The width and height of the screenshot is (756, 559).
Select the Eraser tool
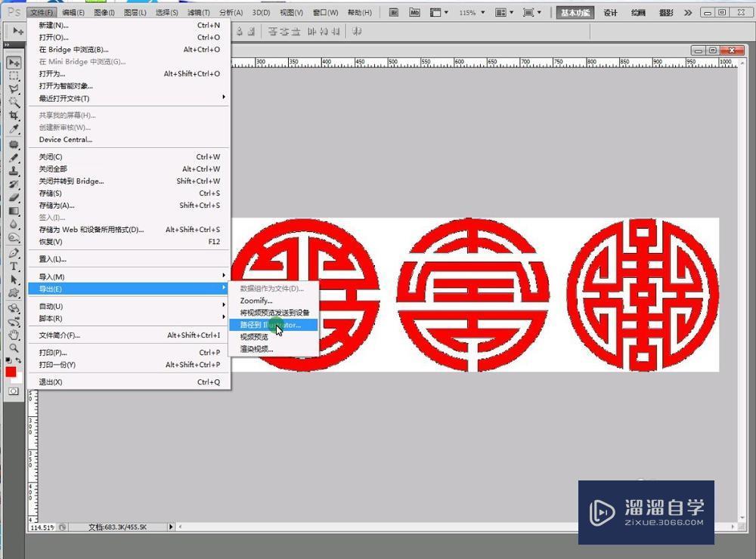(x=14, y=197)
